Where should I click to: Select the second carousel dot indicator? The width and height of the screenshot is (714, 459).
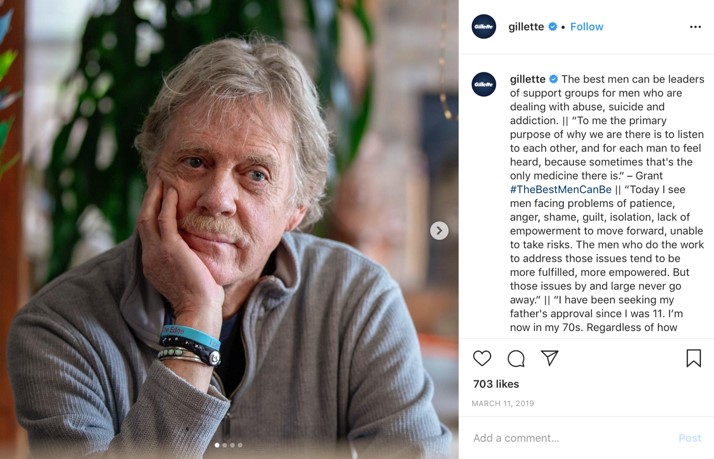tap(224, 445)
